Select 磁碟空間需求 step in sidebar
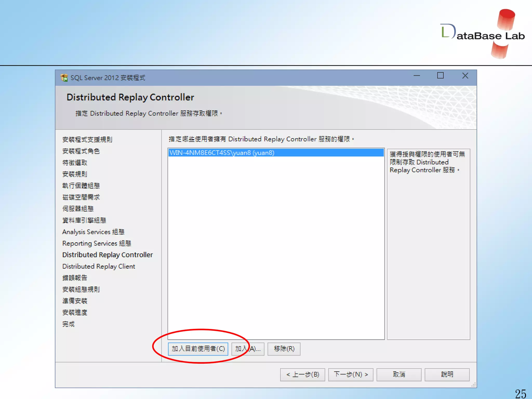The image size is (532, 399). tap(81, 197)
